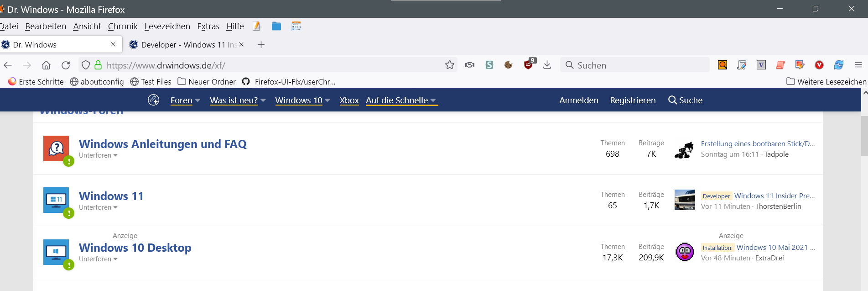868x291 pixels.
Task: Open the Lesezeichen menu
Action: click(167, 26)
